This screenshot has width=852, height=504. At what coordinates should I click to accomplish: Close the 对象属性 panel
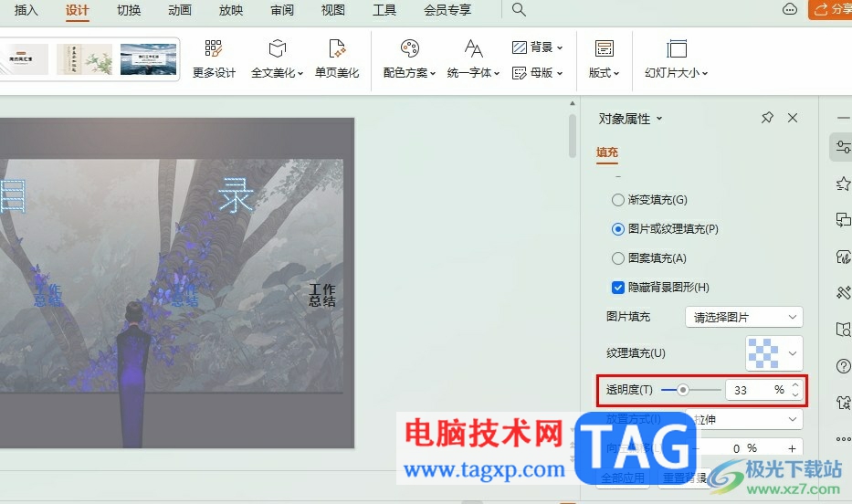click(x=793, y=118)
